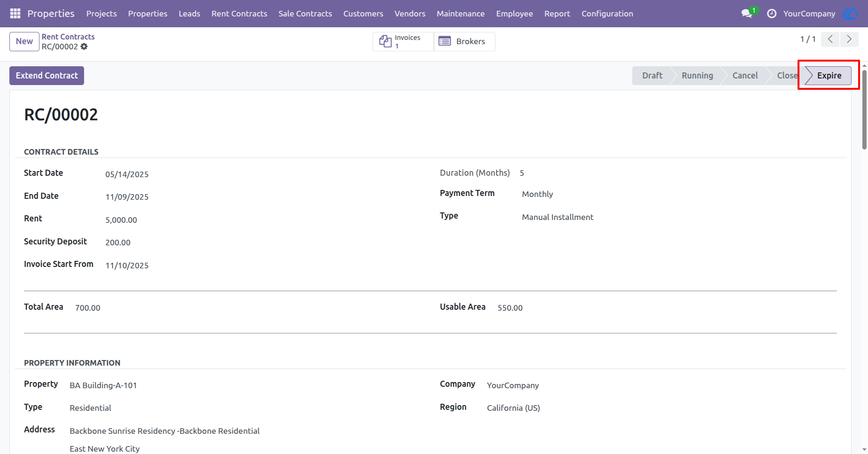This screenshot has width=868, height=454.
Task: Click the Extend Contract button
Action: pyautogui.click(x=46, y=76)
